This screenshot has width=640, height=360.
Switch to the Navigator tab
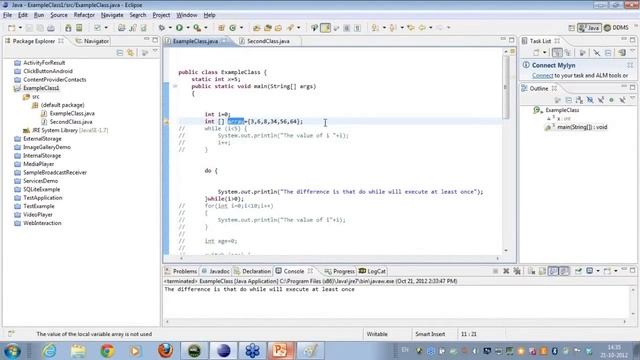[93, 41]
